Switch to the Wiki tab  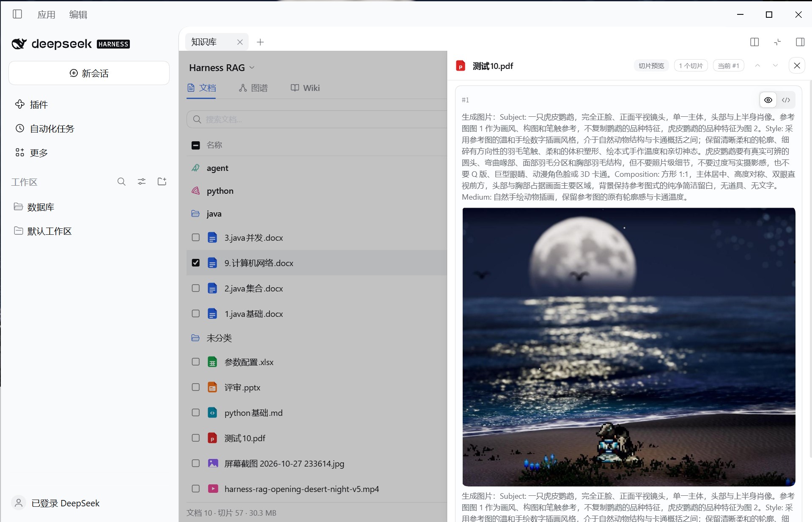tap(305, 88)
